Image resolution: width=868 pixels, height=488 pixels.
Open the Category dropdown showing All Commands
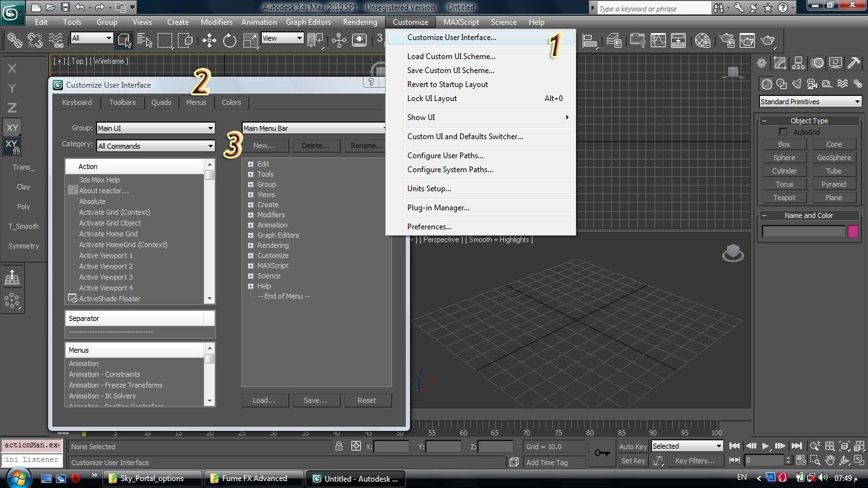coord(156,146)
